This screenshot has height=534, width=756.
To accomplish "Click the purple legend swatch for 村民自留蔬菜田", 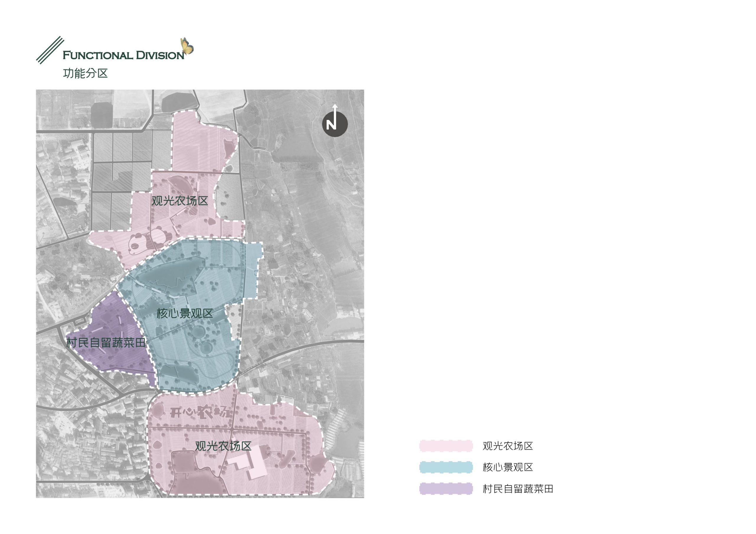I will pyautogui.click(x=446, y=489).
